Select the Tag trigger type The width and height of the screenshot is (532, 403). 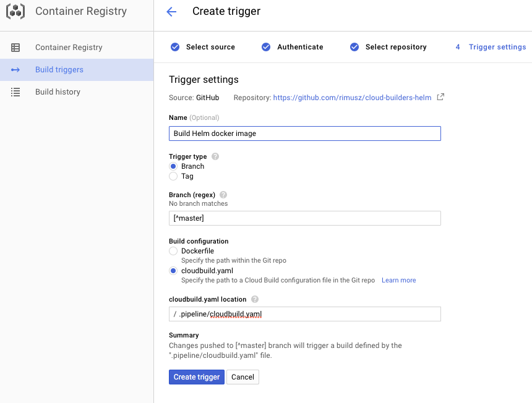pos(173,176)
